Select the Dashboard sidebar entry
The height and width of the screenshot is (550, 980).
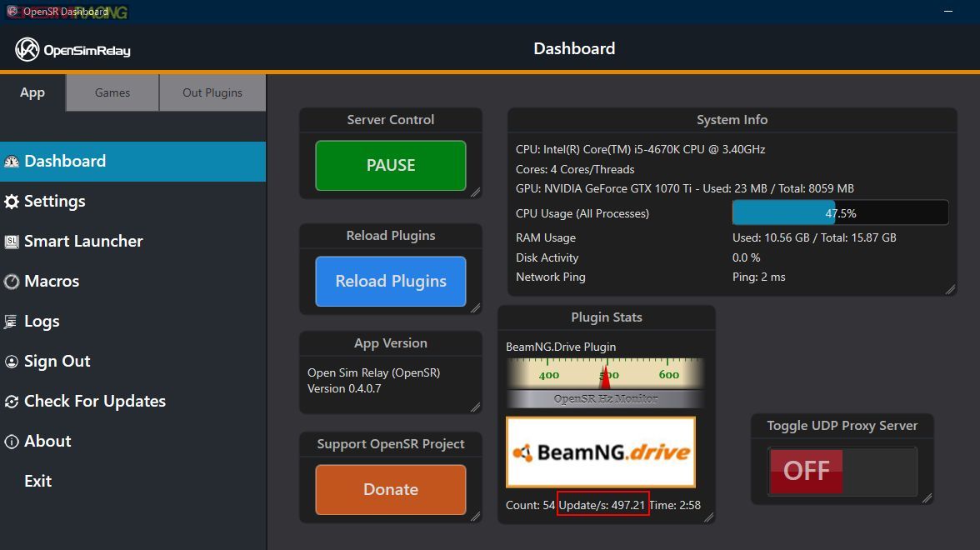pos(132,162)
